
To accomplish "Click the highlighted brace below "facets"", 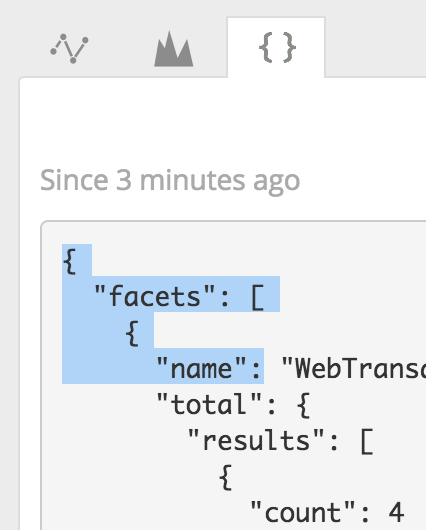I will [x=132, y=333].
